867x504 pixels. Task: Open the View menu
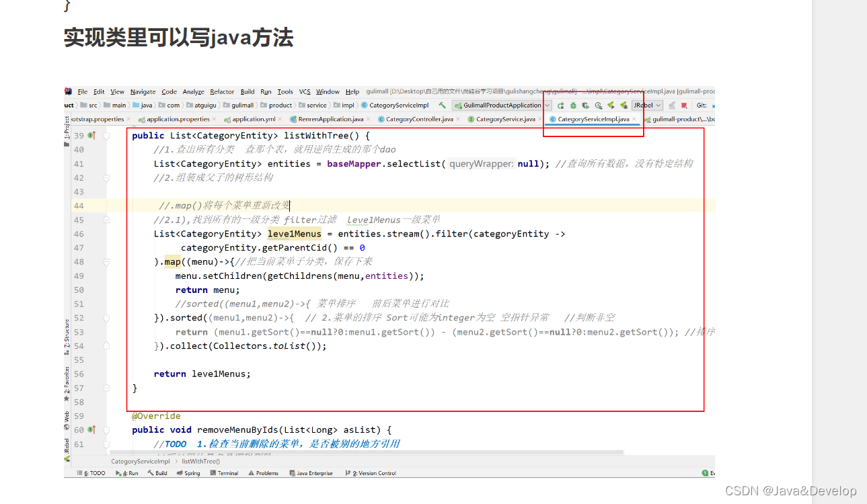click(x=117, y=91)
